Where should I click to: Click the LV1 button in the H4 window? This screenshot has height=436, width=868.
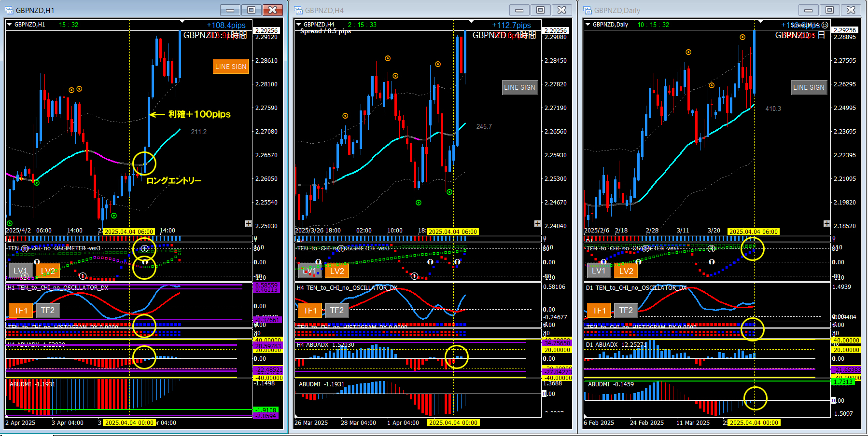pos(310,271)
